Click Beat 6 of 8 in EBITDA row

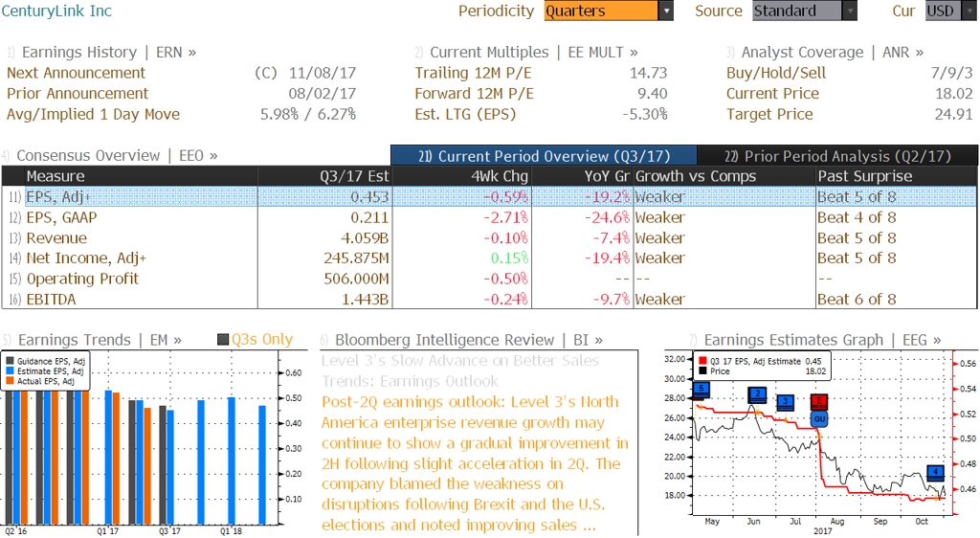(x=857, y=300)
